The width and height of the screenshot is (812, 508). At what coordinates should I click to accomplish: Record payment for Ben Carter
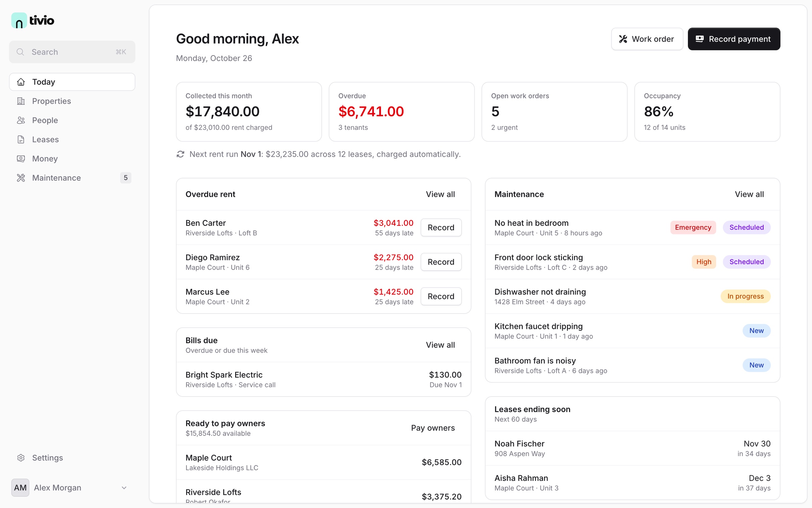click(441, 227)
